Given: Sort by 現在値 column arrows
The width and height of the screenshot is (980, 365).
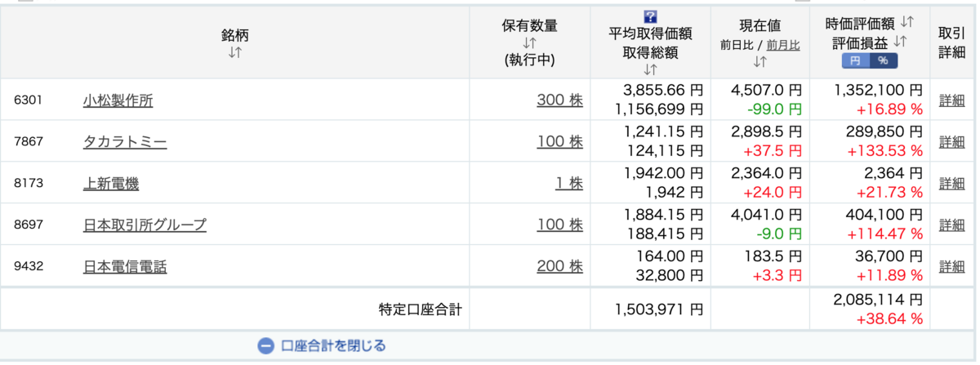Looking at the screenshot, I should click(760, 61).
